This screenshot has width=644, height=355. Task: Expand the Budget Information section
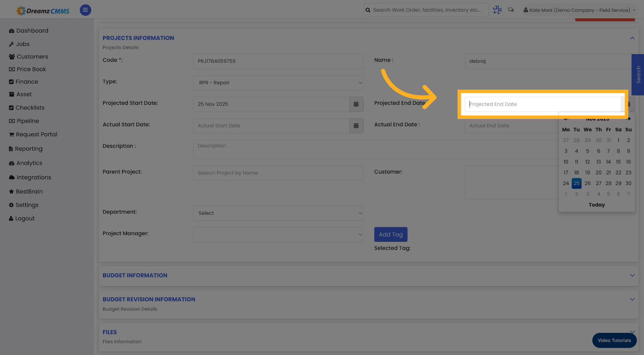point(632,275)
